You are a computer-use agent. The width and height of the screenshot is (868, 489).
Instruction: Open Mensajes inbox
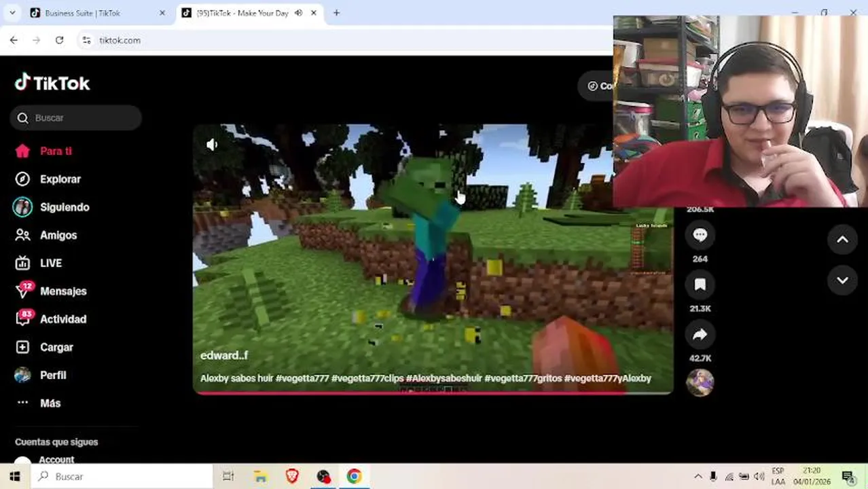pyautogui.click(x=51, y=291)
